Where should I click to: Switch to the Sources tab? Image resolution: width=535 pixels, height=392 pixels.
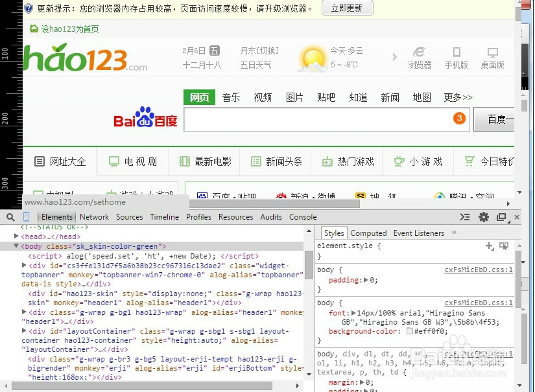pos(129,217)
